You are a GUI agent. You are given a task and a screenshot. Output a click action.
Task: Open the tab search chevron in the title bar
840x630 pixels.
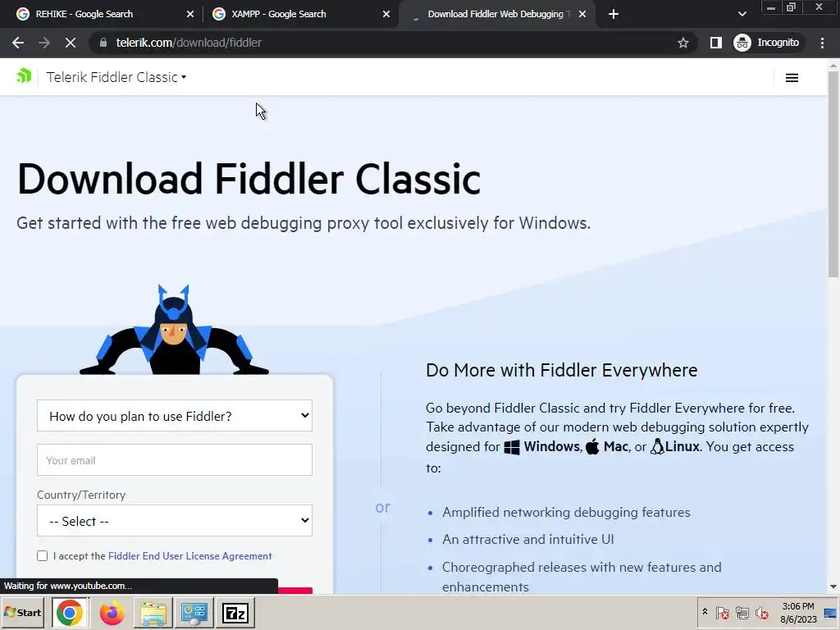(x=742, y=14)
